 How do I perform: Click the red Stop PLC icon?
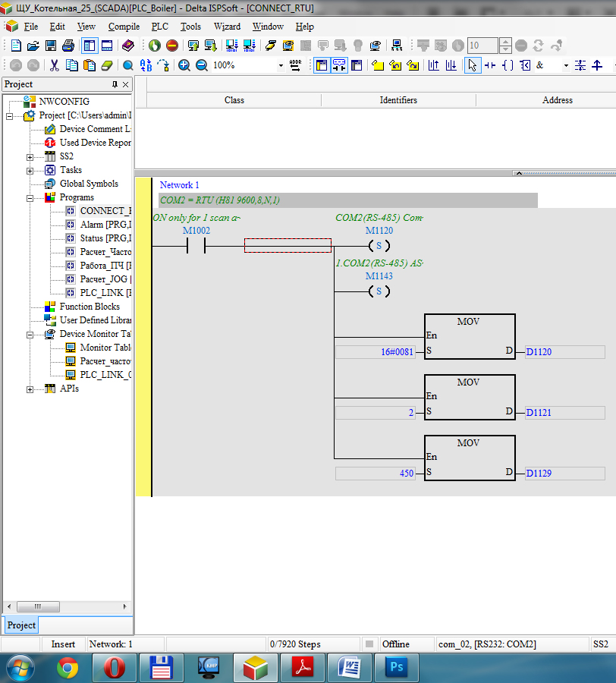[x=172, y=46]
